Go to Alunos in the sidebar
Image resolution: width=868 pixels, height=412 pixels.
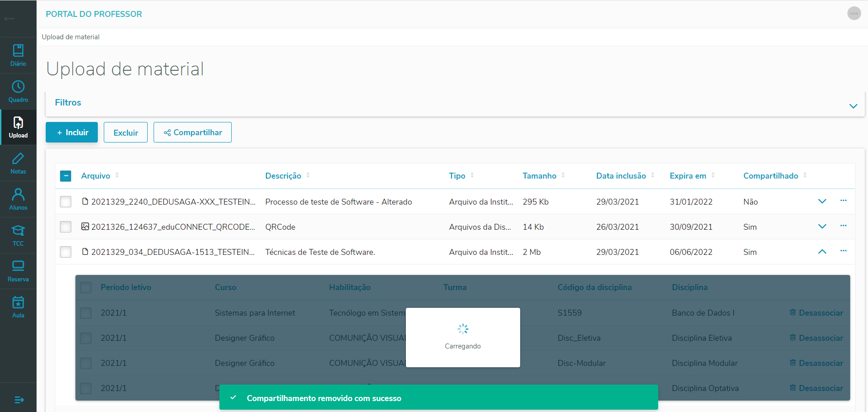(x=18, y=200)
